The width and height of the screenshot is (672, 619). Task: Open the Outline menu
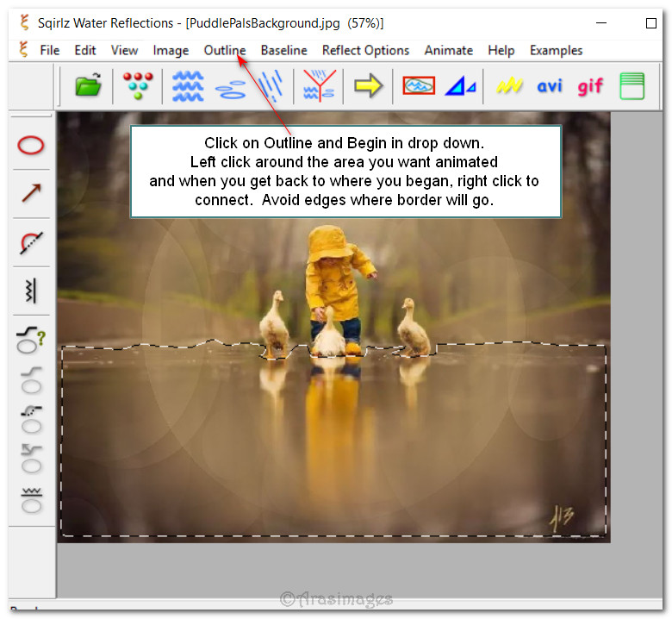pos(224,50)
